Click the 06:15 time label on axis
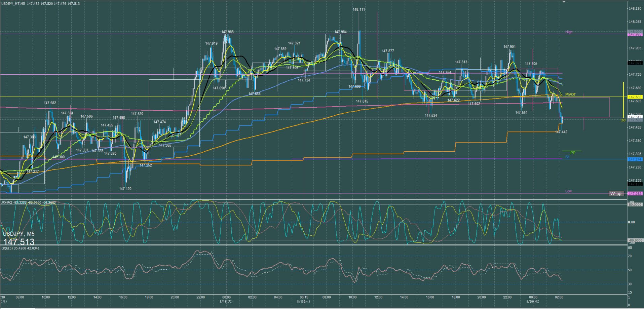The image size is (644, 309). [x=304, y=297]
